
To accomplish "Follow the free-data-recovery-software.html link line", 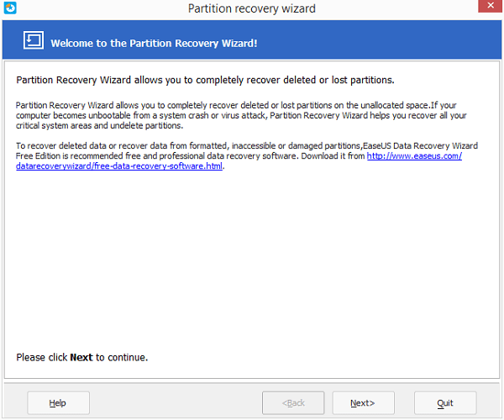I will click(x=119, y=166).
